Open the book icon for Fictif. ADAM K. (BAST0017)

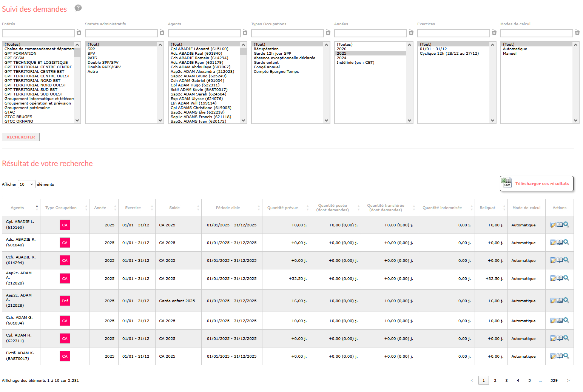560,356
